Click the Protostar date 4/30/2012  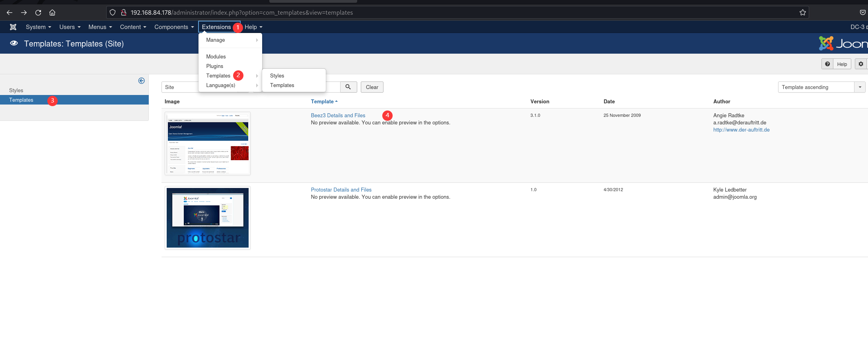[x=613, y=190]
